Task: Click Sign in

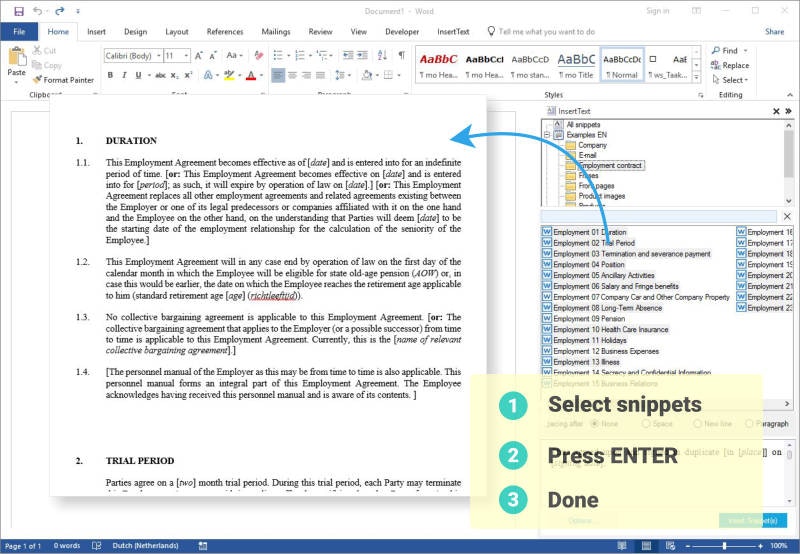Action: pos(658,11)
